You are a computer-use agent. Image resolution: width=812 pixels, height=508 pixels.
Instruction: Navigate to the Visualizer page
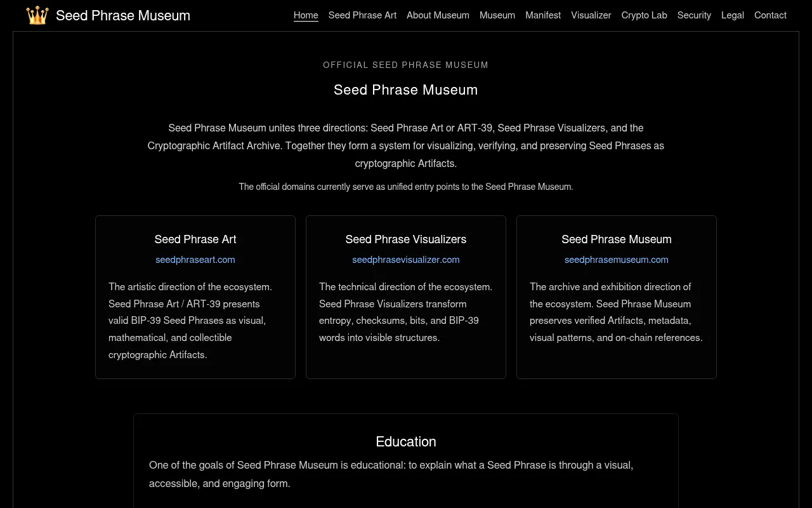[x=591, y=15]
